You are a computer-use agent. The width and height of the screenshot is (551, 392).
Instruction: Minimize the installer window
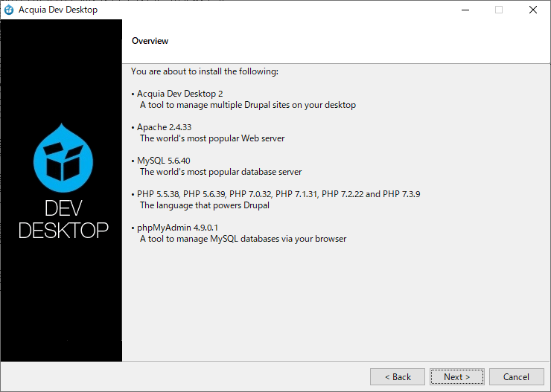465,10
